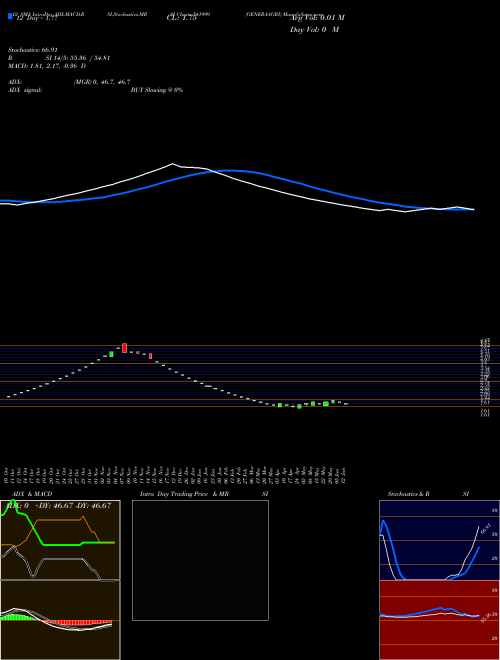This screenshot has width=500, height=660.
Task: Click the green candle before the peak
Action: click(111, 354)
